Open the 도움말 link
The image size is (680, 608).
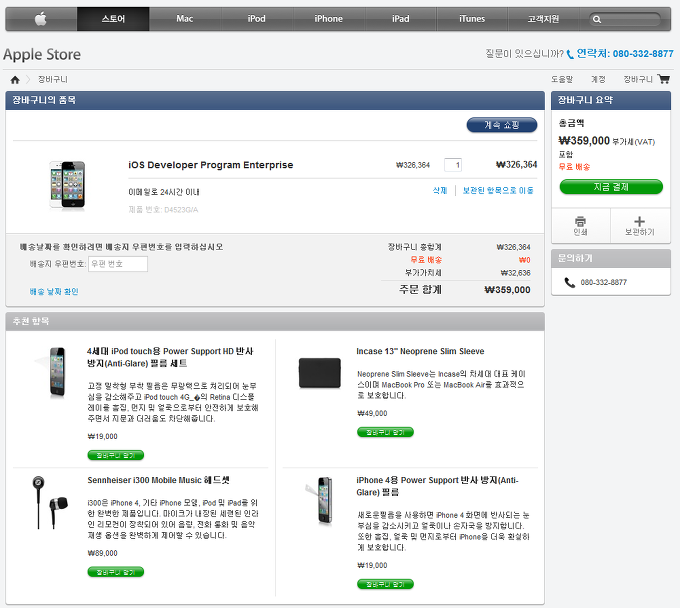[x=562, y=79]
